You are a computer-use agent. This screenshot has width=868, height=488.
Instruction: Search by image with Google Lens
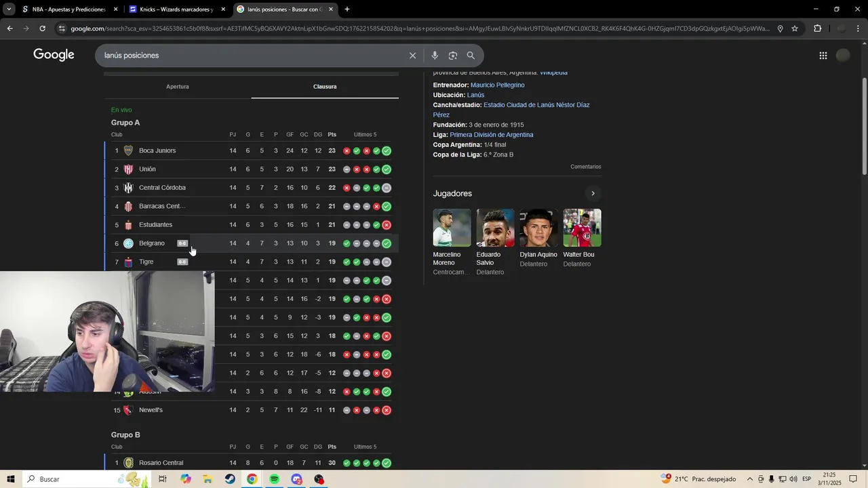pos(452,56)
